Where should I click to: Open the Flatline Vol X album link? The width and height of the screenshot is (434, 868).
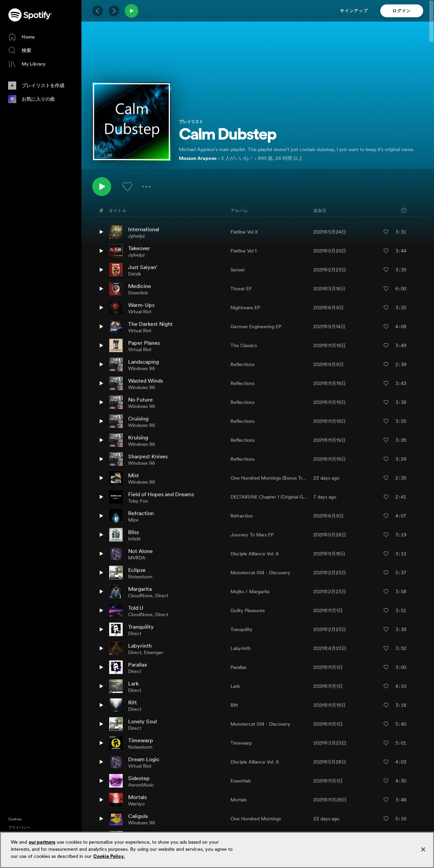click(244, 232)
